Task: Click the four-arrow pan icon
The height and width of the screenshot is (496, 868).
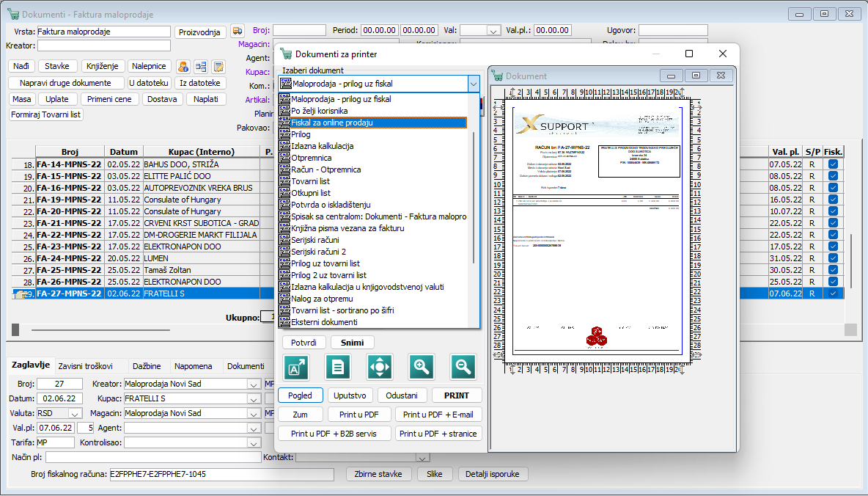Action: coord(379,367)
